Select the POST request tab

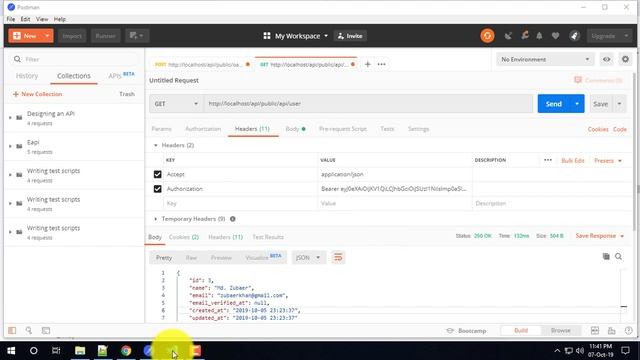point(202,64)
